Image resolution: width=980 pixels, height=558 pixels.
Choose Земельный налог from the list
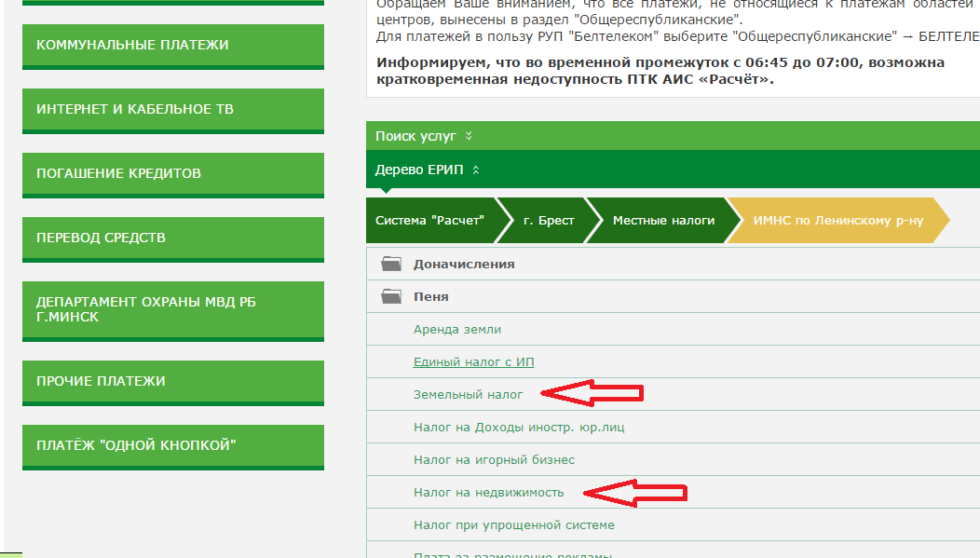pyautogui.click(x=469, y=394)
